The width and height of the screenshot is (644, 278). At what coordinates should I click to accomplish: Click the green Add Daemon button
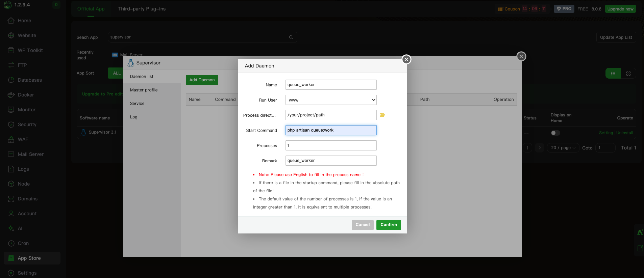[202, 80]
